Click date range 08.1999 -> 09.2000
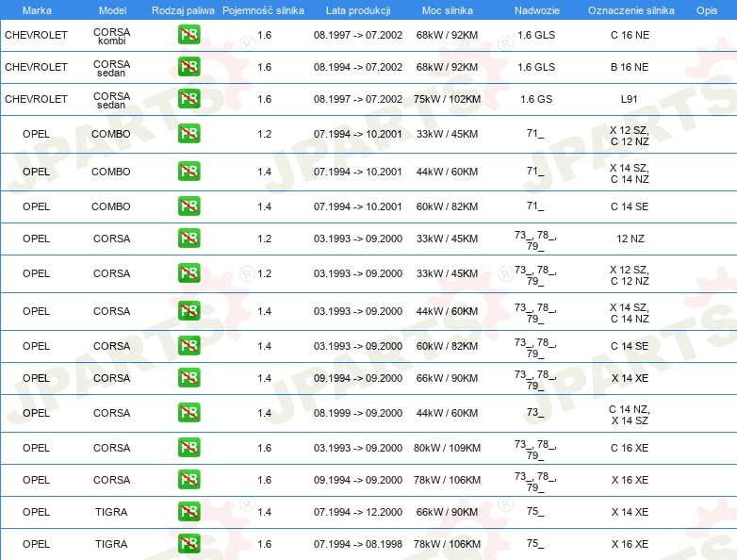The height and width of the screenshot is (560, 737). click(358, 413)
